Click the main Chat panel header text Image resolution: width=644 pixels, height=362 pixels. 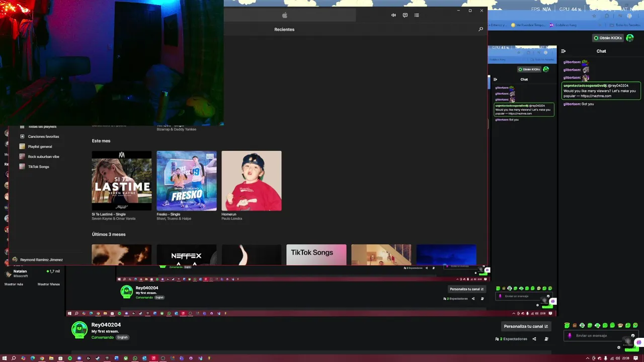click(601, 51)
